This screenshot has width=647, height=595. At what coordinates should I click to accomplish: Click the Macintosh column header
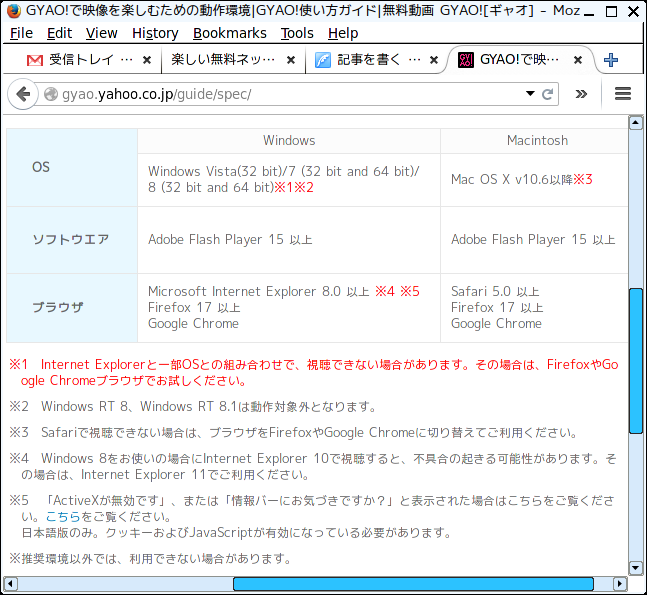(537, 141)
